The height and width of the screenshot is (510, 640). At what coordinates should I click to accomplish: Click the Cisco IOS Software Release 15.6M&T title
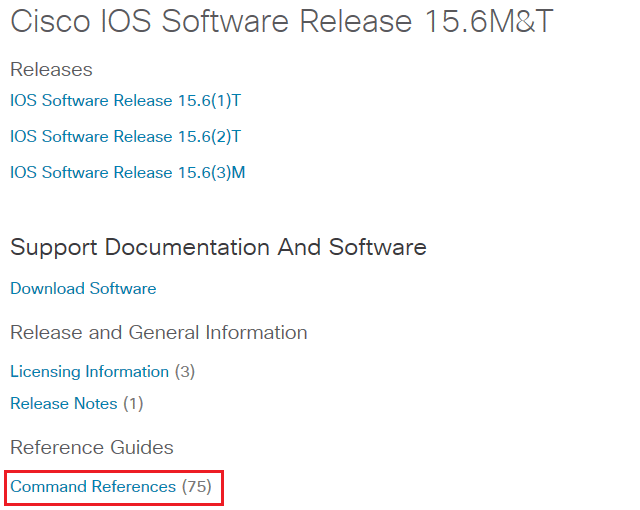(282, 21)
